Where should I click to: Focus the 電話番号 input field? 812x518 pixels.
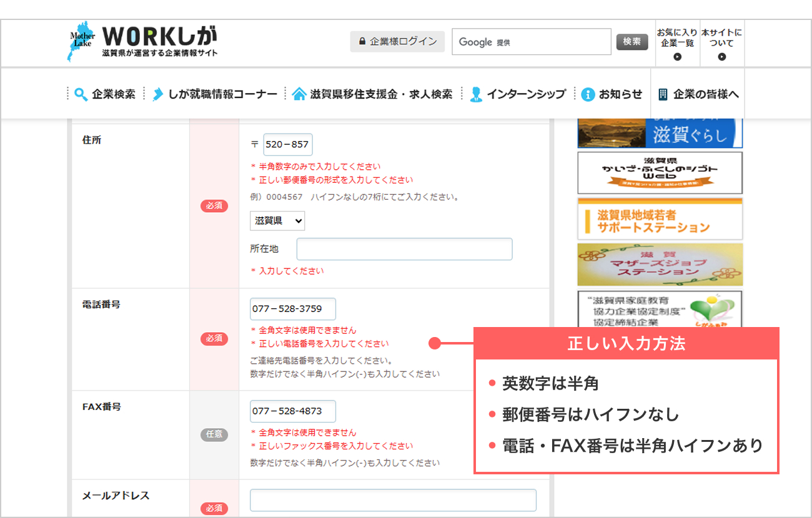pos(292,309)
